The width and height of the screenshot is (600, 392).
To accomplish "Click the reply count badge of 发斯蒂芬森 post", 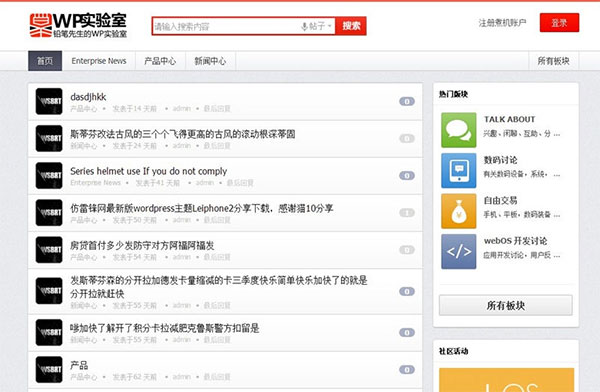I will tap(407, 291).
